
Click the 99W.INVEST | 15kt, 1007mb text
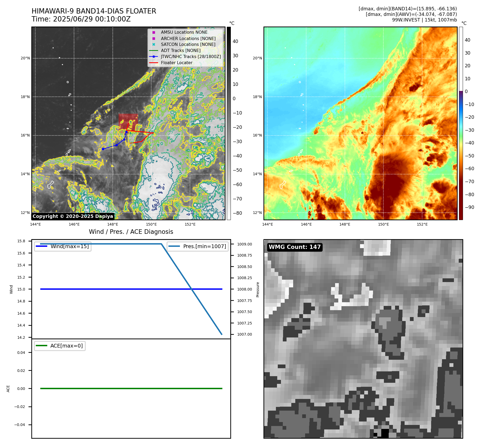pos(424,20)
